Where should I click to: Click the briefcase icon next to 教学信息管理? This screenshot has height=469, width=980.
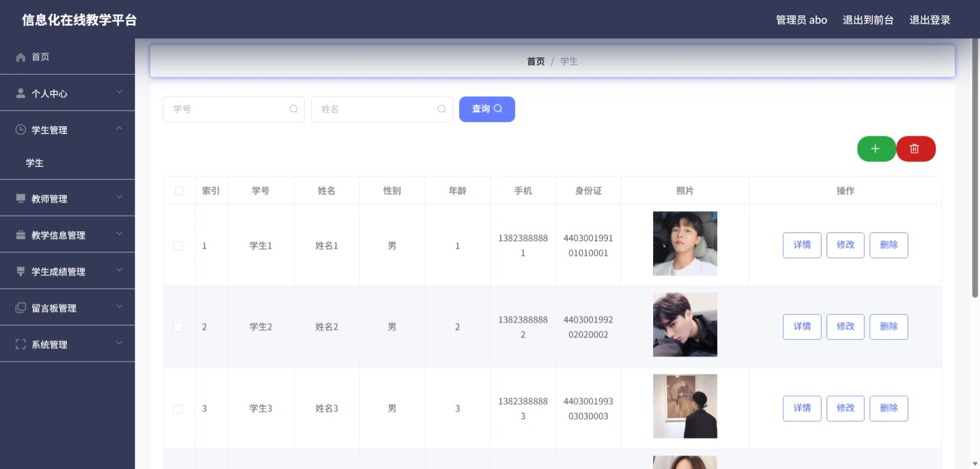pos(21,235)
